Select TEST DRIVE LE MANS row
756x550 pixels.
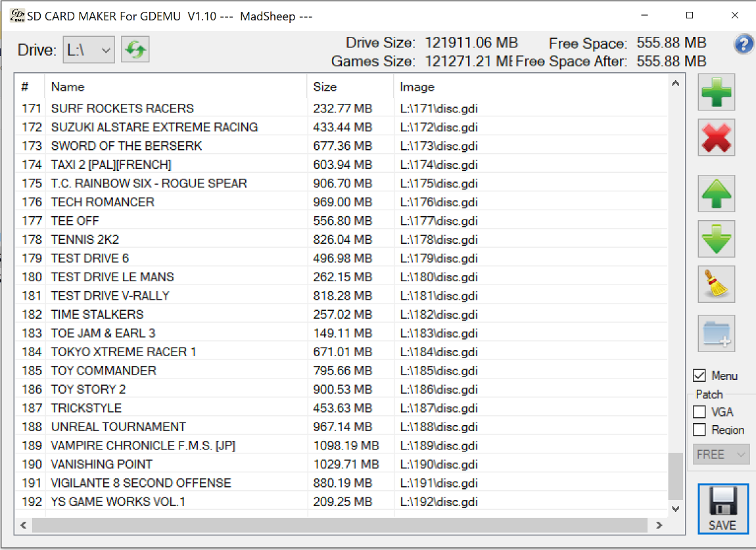341,277
